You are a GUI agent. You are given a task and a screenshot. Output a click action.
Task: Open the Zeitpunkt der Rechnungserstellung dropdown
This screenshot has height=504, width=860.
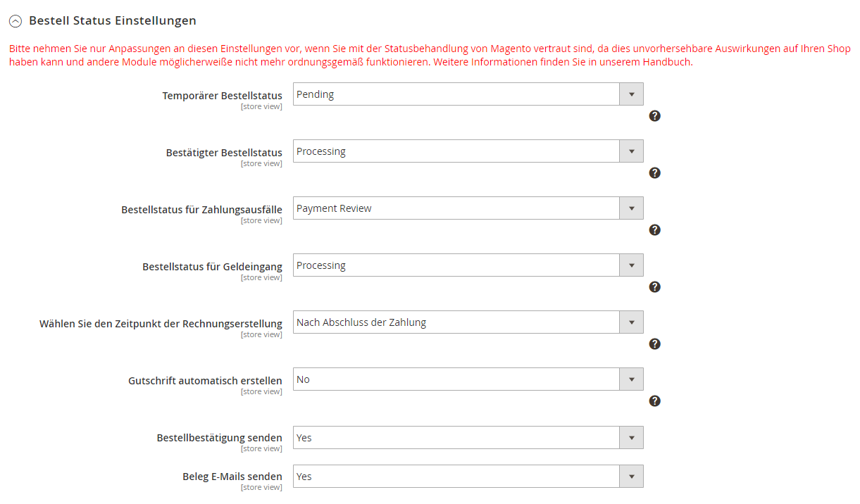(x=468, y=322)
